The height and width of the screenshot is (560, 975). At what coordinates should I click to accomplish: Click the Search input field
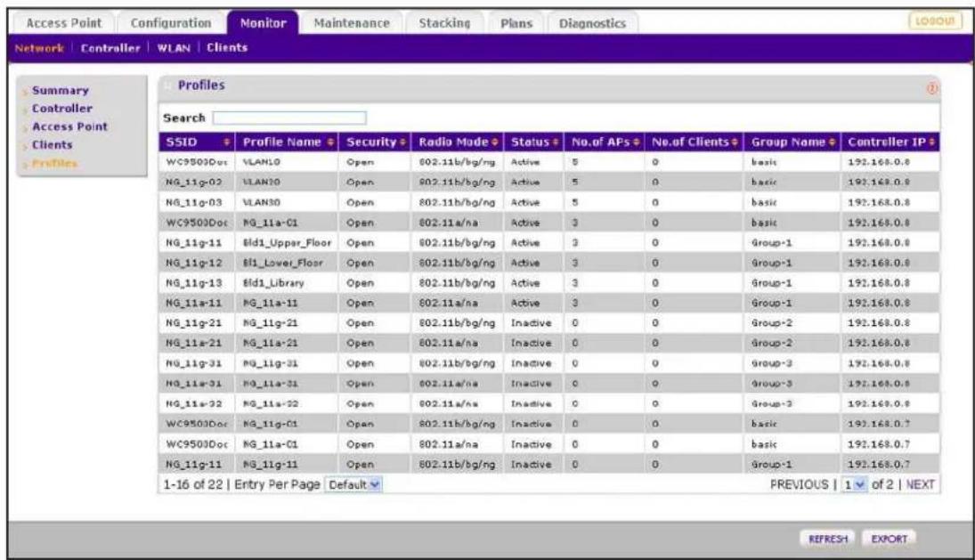click(x=289, y=118)
